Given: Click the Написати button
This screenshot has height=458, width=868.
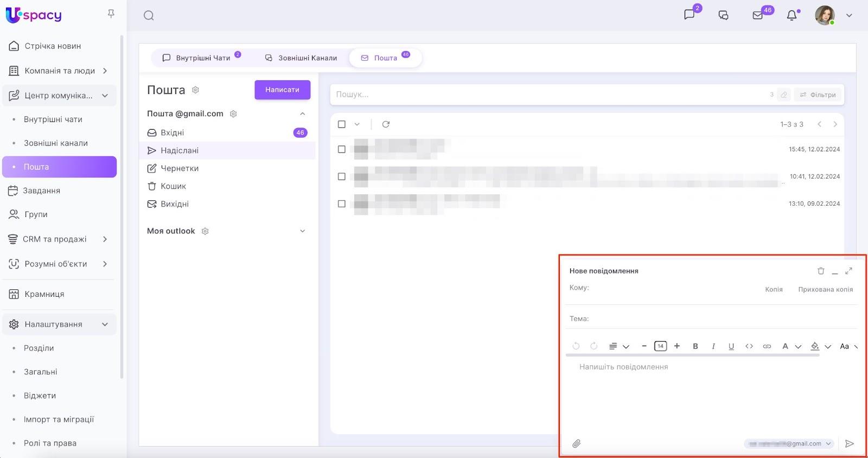Looking at the screenshot, I should [x=282, y=90].
